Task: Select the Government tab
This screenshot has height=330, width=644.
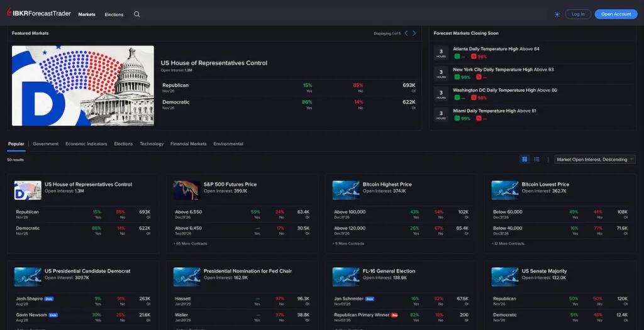Action: 45,144
